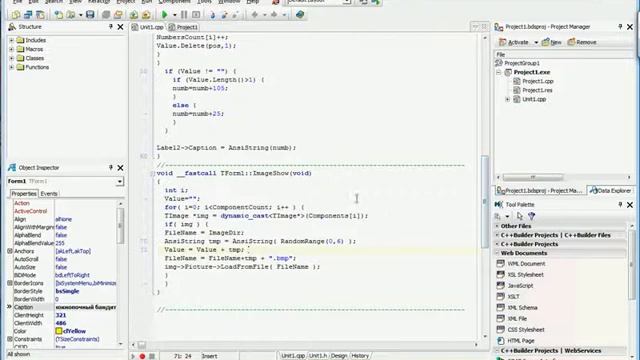The height and width of the screenshot is (360, 640).
Task: Click the Tool Palette cursor arrow icon
Action: point(520,216)
